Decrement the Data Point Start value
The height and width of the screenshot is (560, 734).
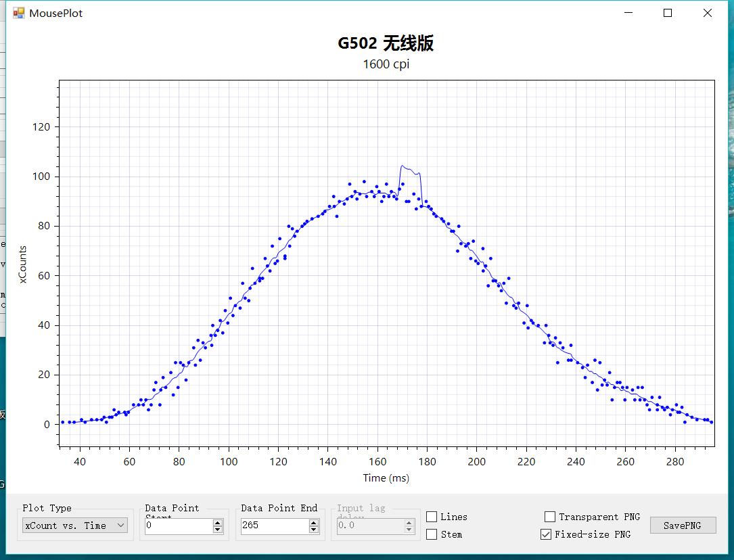pos(217,529)
